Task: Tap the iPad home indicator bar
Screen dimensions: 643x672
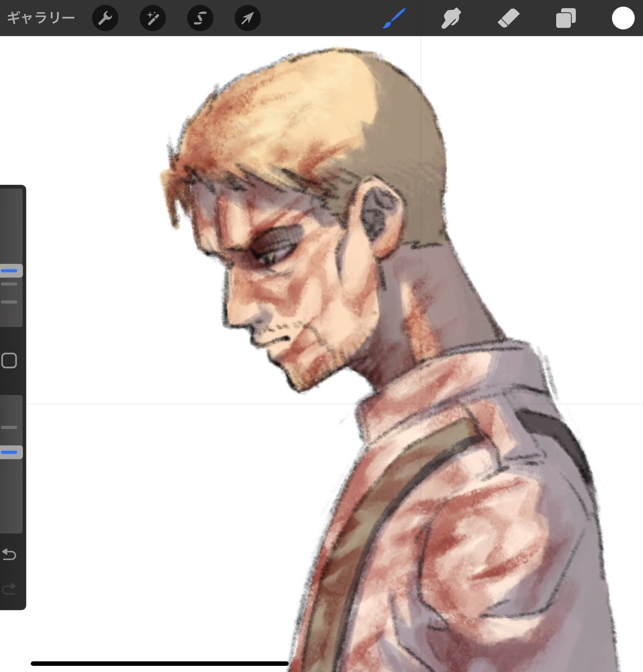Action: (x=159, y=664)
